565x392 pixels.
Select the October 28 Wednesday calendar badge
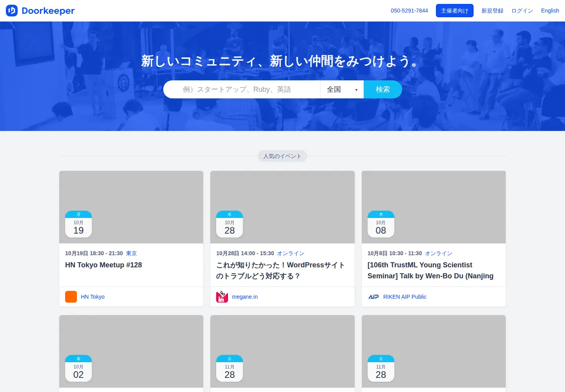pos(230,224)
